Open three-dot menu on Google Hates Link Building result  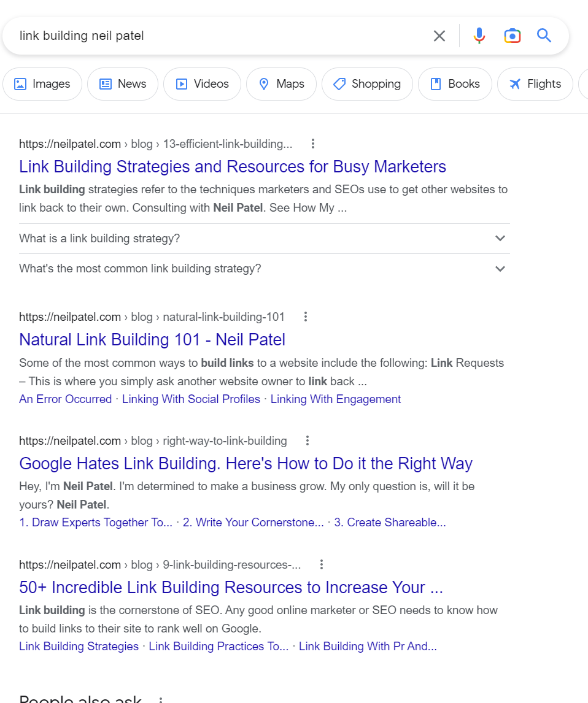[307, 440]
